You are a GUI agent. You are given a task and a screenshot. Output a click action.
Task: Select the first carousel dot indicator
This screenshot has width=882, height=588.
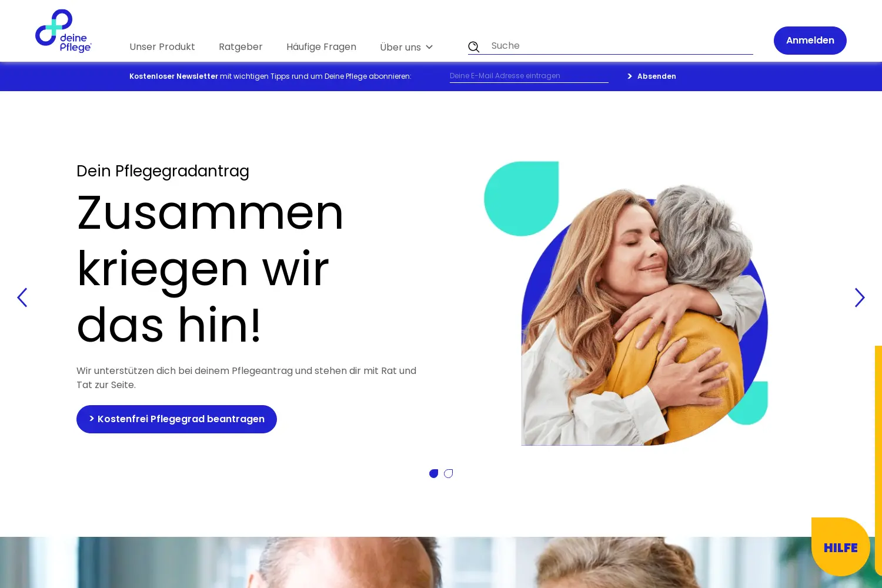coord(434,474)
